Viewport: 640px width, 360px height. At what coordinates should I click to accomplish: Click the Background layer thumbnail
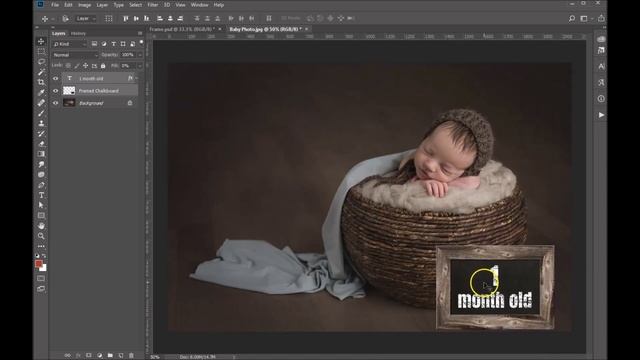click(69, 103)
